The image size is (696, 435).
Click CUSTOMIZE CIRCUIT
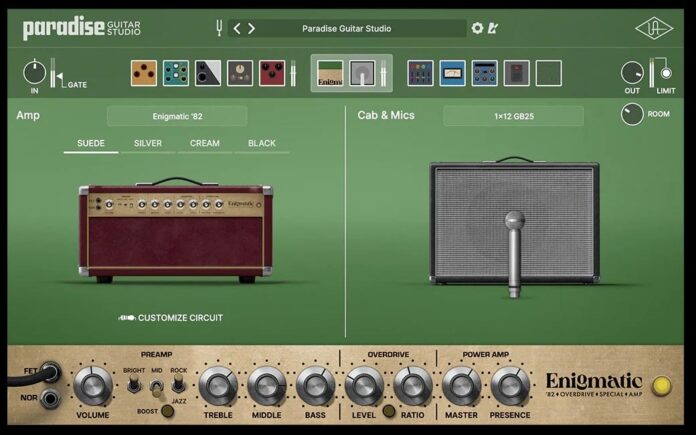click(170, 318)
